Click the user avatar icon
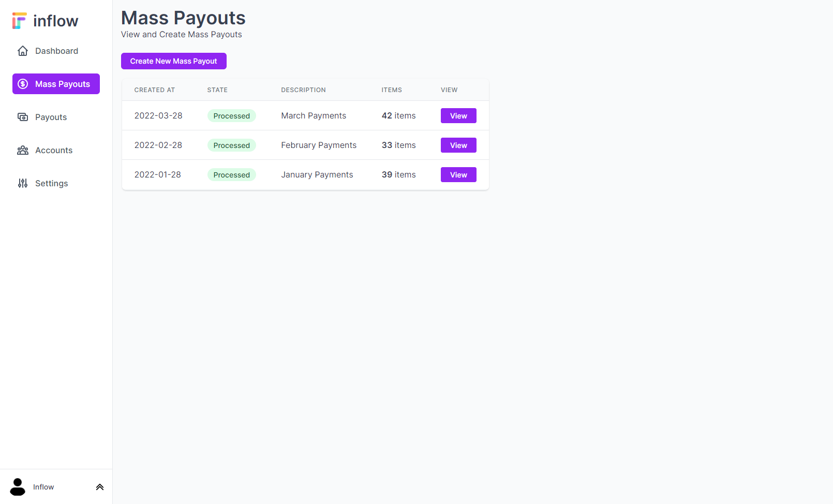Viewport: 833px width, 504px height. pos(18,487)
